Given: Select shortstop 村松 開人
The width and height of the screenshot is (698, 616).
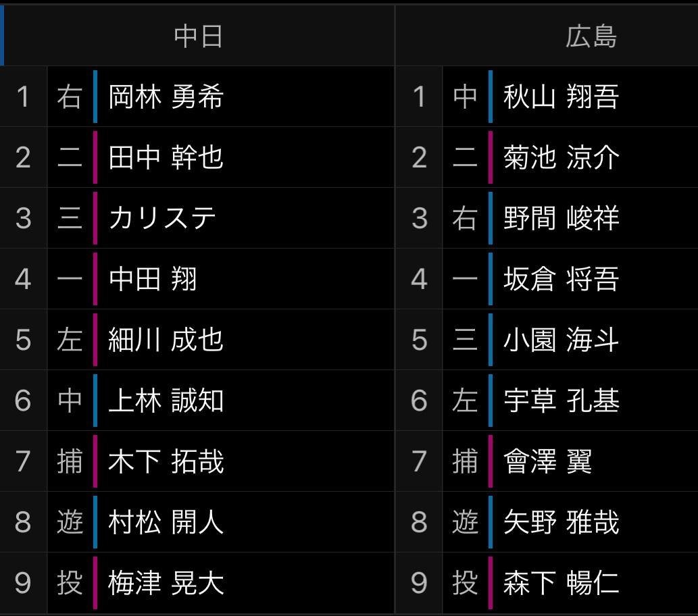Looking at the screenshot, I should click(166, 522).
